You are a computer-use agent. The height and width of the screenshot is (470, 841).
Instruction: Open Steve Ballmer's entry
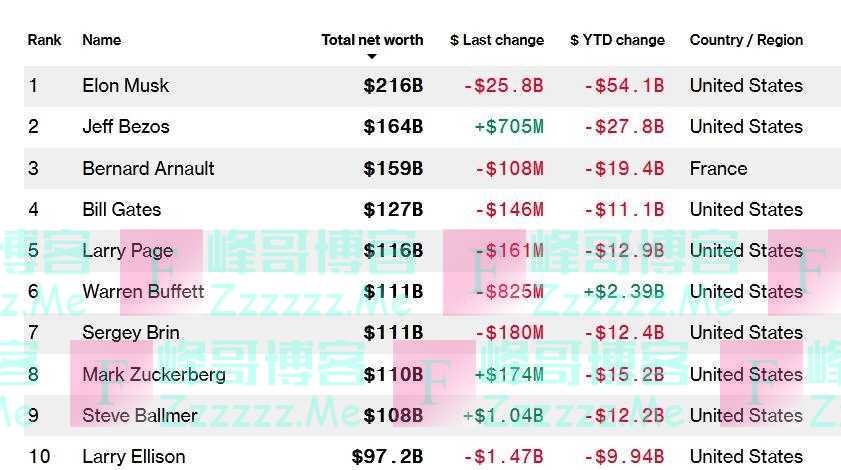pos(140,415)
